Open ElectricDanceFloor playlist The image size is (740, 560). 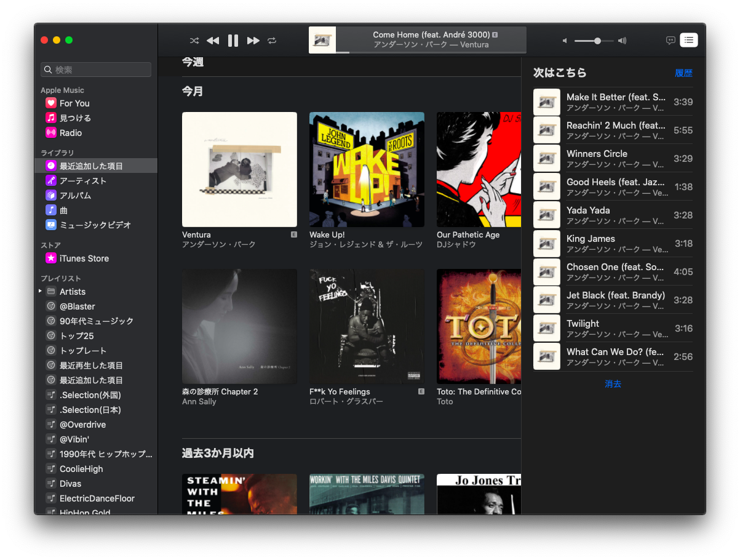click(x=96, y=498)
